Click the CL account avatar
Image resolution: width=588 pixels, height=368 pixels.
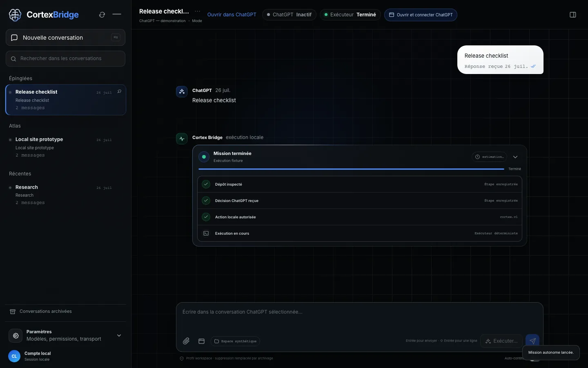(14, 356)
